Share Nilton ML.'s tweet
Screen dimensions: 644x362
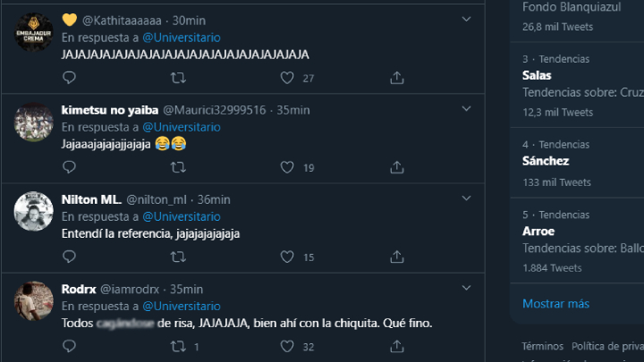coord(397,257)
